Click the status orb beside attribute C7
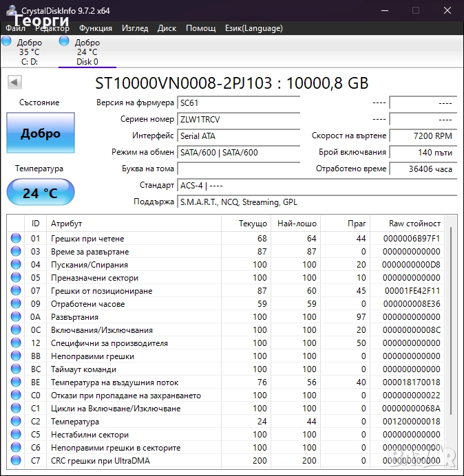 pyautogui.click(x=16, y=461)
